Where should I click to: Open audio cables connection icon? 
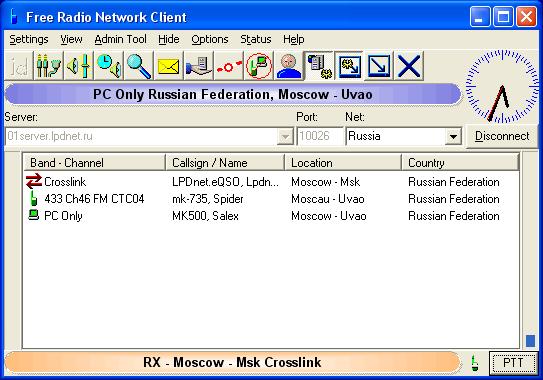48,66
